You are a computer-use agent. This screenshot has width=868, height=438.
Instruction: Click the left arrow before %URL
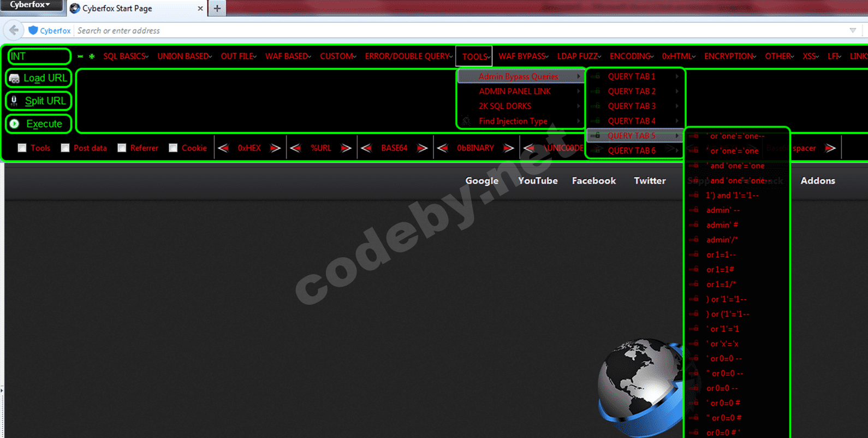pos(295,148)
